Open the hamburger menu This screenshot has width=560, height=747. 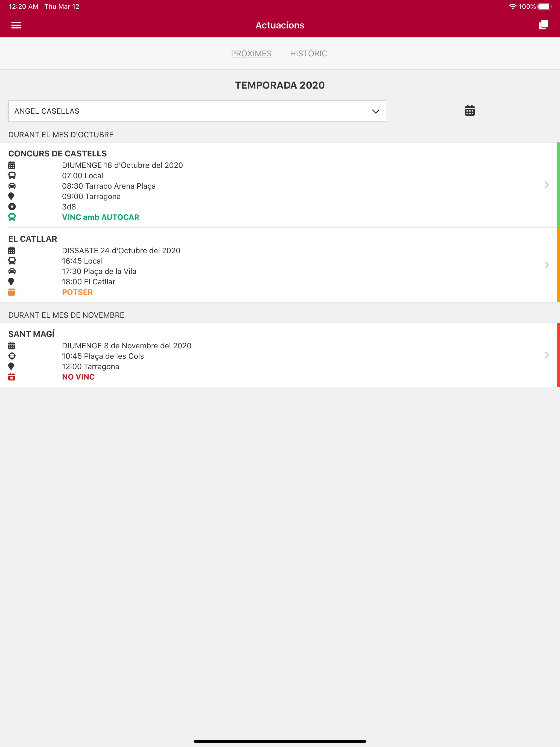16,25
